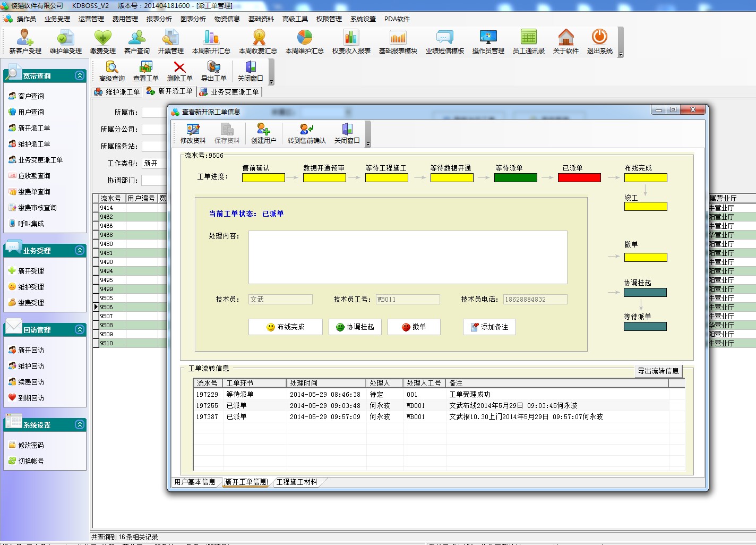
Task: Switch to the 用户基本信息 tab
Action: (195, 482)
